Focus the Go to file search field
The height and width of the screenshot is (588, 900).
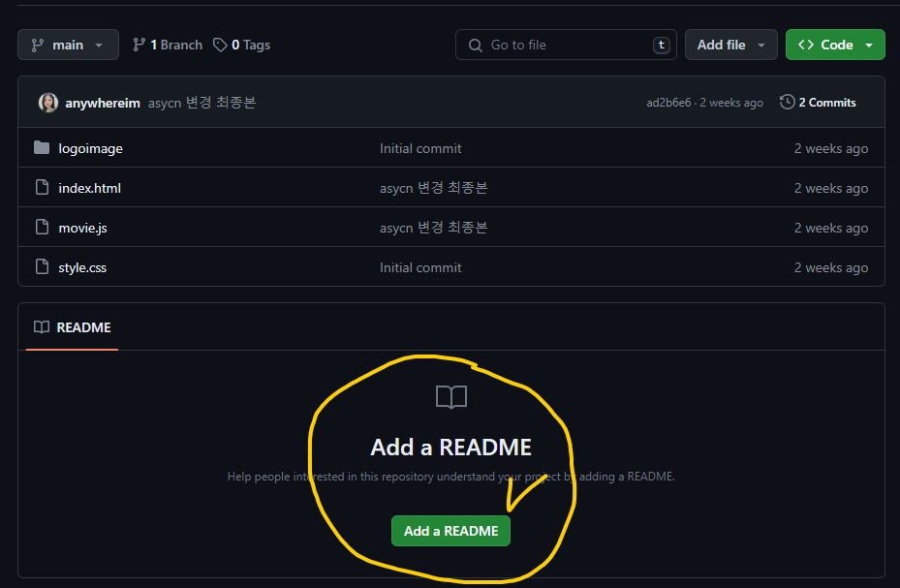[x=566, y=45]
